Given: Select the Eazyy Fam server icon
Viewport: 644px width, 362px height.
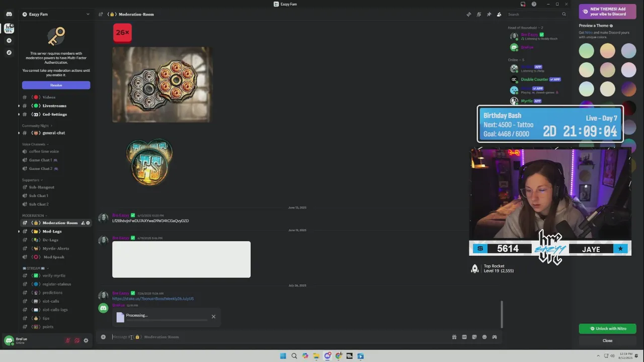Looking at the screenshot, I should [9, 28].
